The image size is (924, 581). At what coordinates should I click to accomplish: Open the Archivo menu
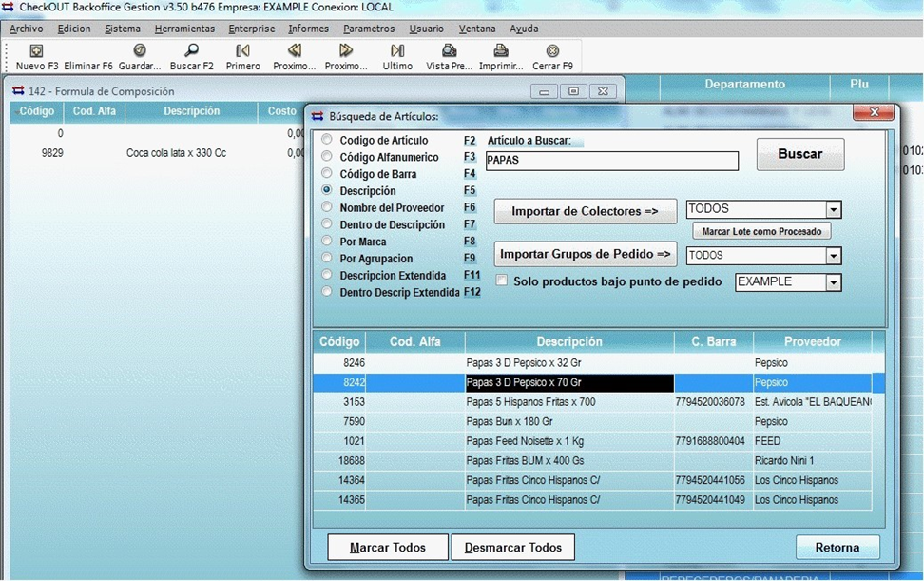(26, 29)
